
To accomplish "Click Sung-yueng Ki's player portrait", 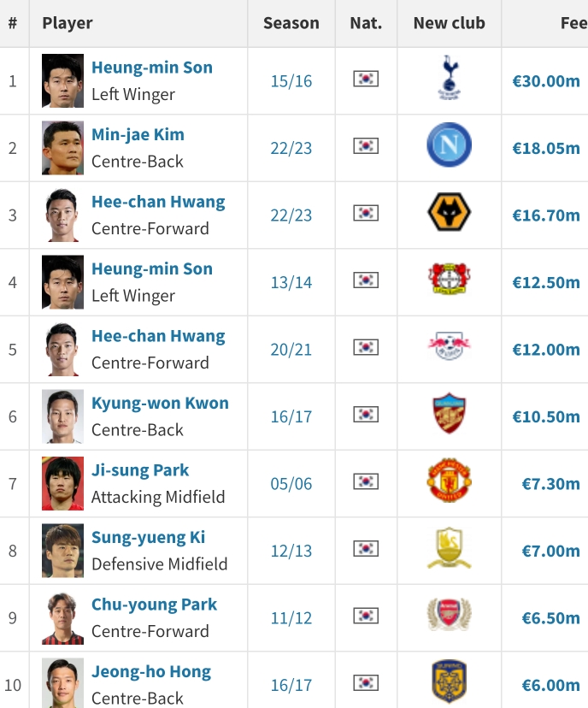I will (x=62, y=551).
